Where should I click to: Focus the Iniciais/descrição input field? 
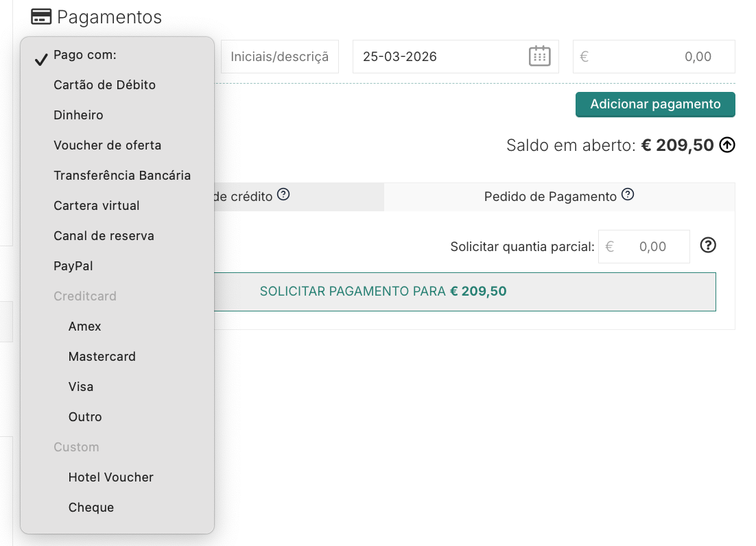280,56
